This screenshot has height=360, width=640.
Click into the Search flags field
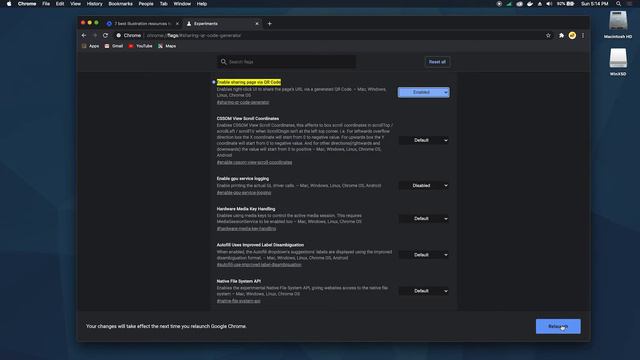(x=286, y=62)
